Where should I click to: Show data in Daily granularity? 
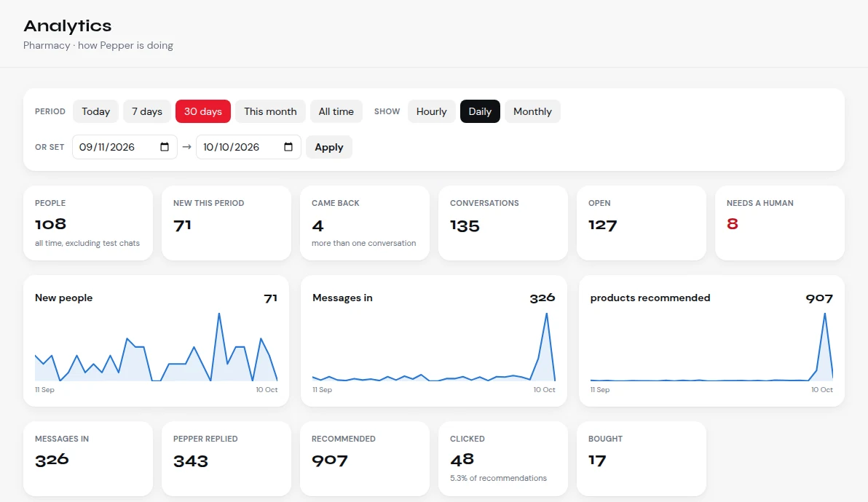pyautogui.click(x=480, y=111)
